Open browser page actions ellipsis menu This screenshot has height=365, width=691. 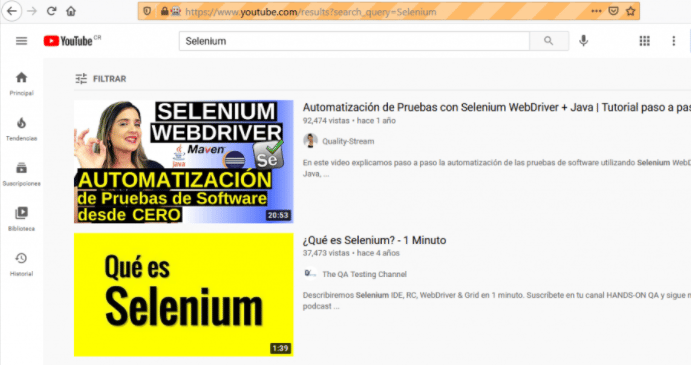[x=596, y=11]
